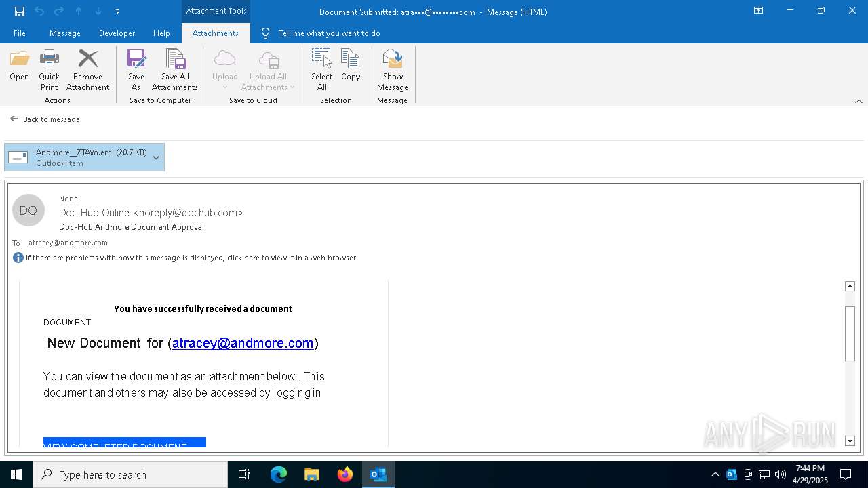
Task: Switch to the Developer tab
Action: click(x=117, y=33)
